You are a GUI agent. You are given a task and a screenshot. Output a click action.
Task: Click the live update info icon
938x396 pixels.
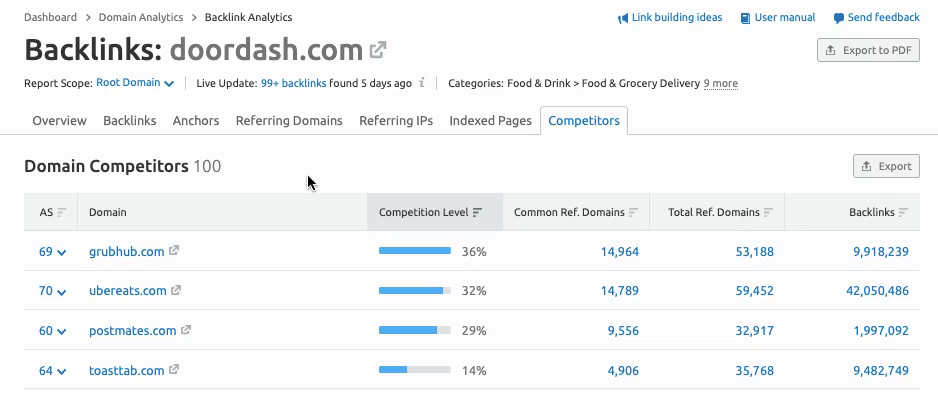tap(421, 83)
